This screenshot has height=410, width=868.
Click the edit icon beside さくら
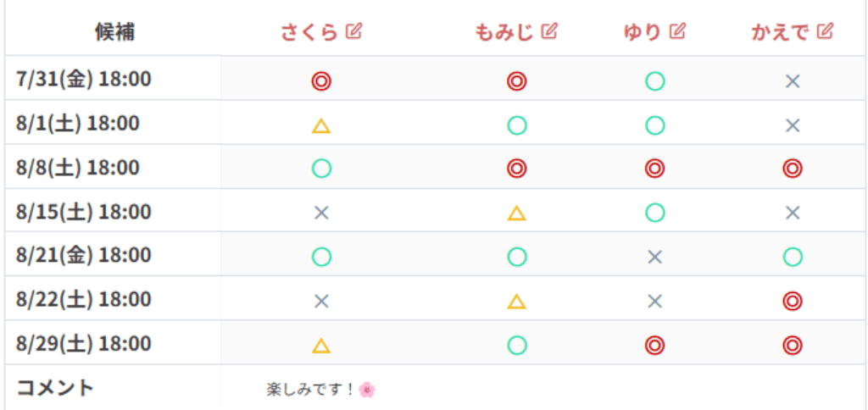(x=354, y=32)
